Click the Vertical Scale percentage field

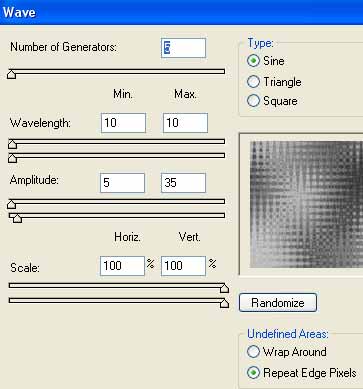pyautogui.click(x=183, y=266)
